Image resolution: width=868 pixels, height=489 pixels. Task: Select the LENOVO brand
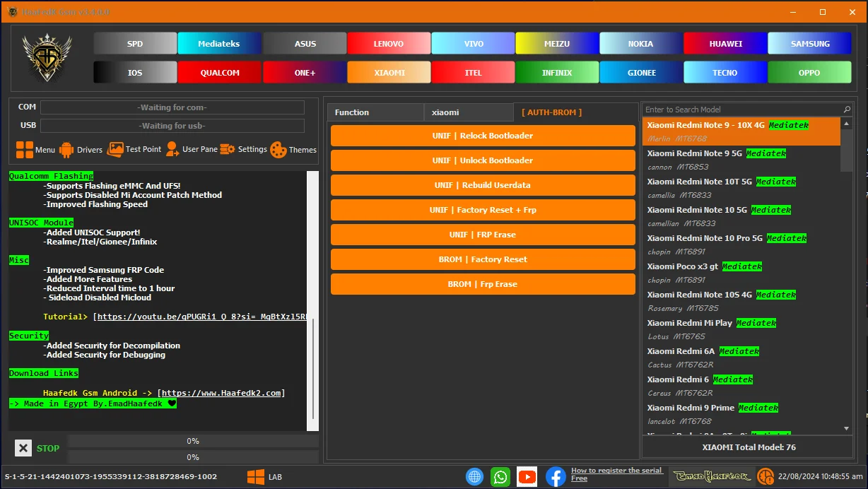[x=389, y=44]
